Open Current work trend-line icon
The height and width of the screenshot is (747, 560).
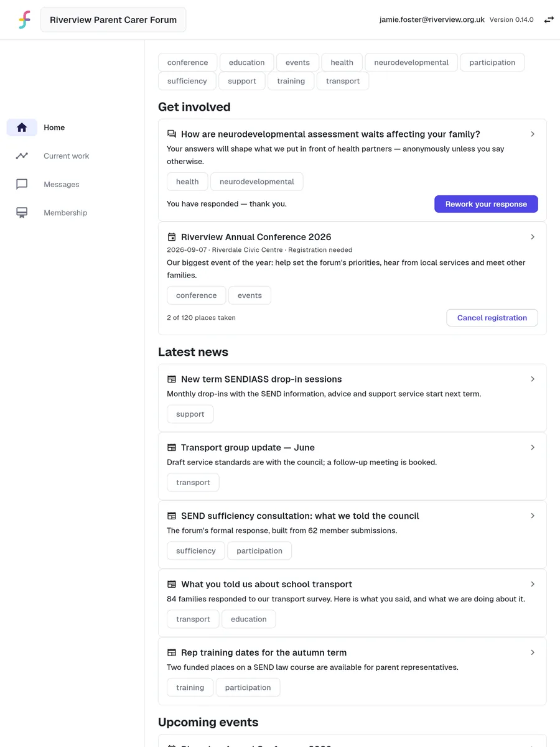pyautogui.click(x=22, y=156)
